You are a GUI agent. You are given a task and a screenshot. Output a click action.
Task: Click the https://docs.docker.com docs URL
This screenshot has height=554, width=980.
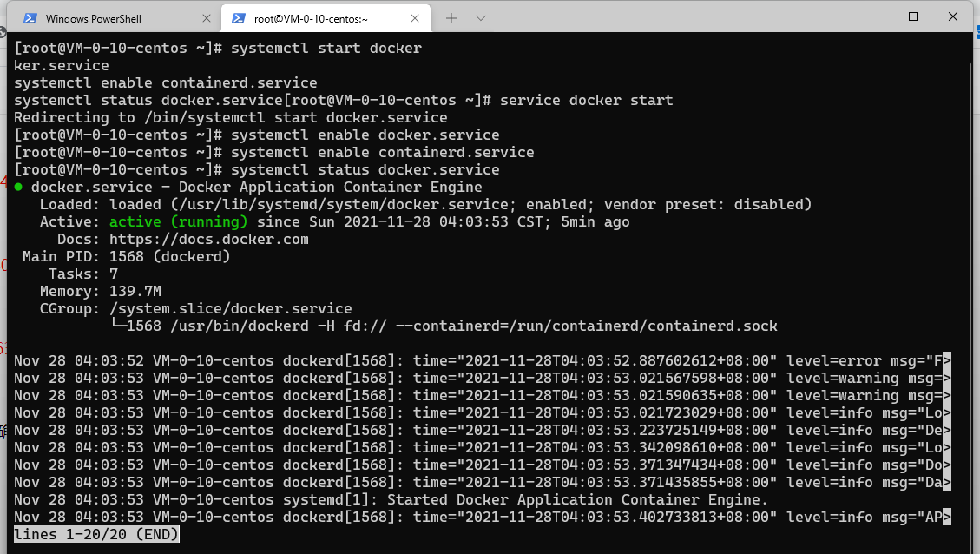coord(208,240)
